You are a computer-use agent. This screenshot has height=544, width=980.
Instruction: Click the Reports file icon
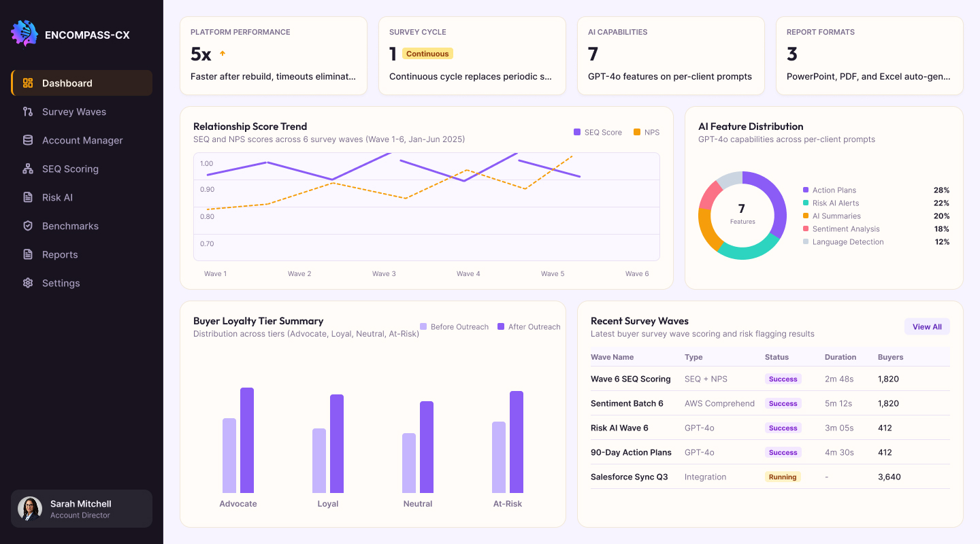click(x=28, y=254)
